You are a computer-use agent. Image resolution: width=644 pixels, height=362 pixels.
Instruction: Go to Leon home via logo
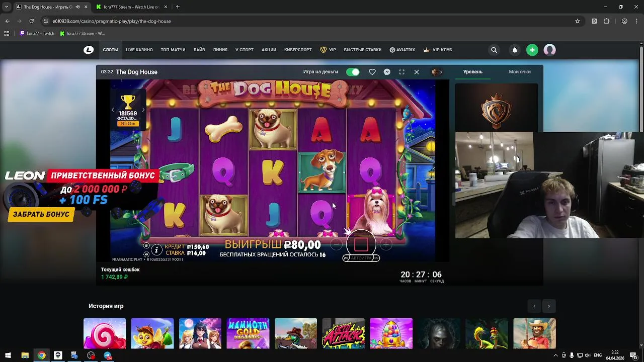(x=89, y=50)
